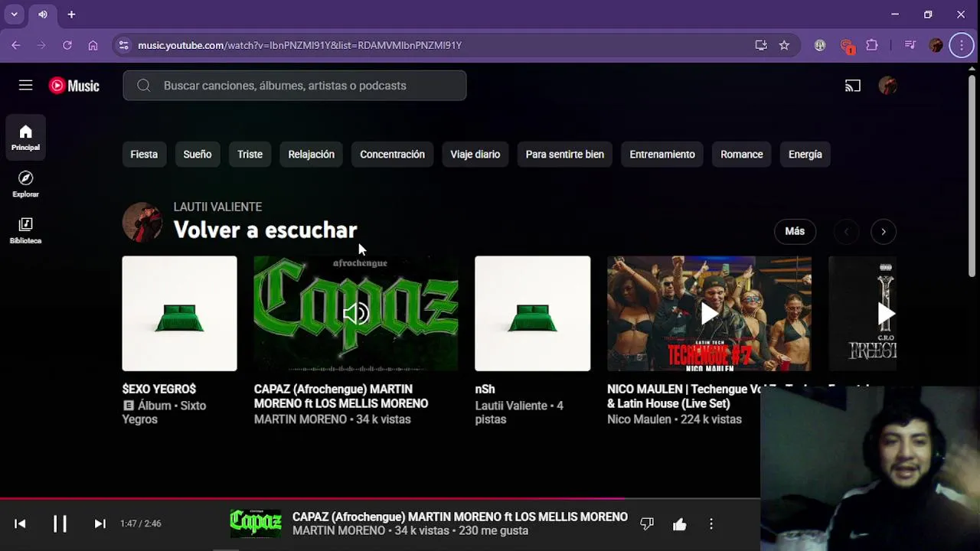Screen dimensions: 980x551
Task: Skip to next track
Action: pyautogui.click(x=100, y=523)
